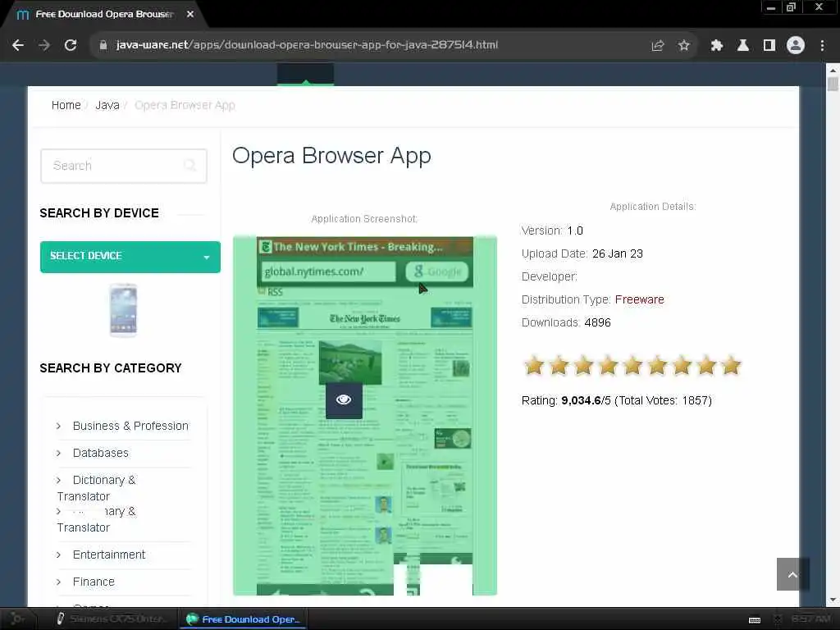Toggle the browser side panel icon
Image resolution: width=840 pixels, height=630 pixels.
(x=769, y=46)
